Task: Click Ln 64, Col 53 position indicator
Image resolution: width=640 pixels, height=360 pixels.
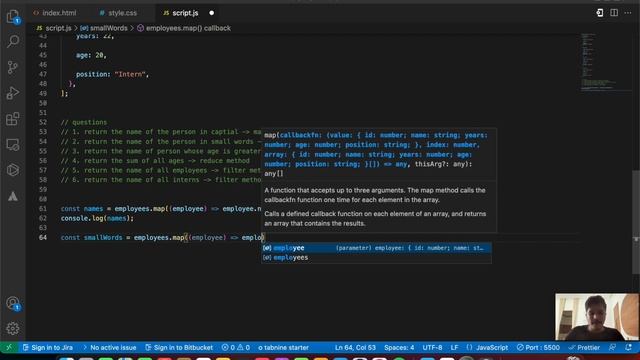Action: [355, 348]
